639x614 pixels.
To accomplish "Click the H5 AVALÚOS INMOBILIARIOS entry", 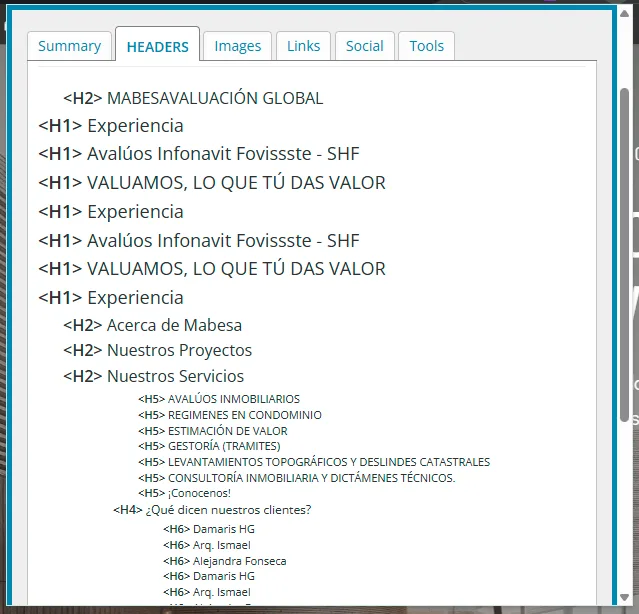I will pos(219,399).
